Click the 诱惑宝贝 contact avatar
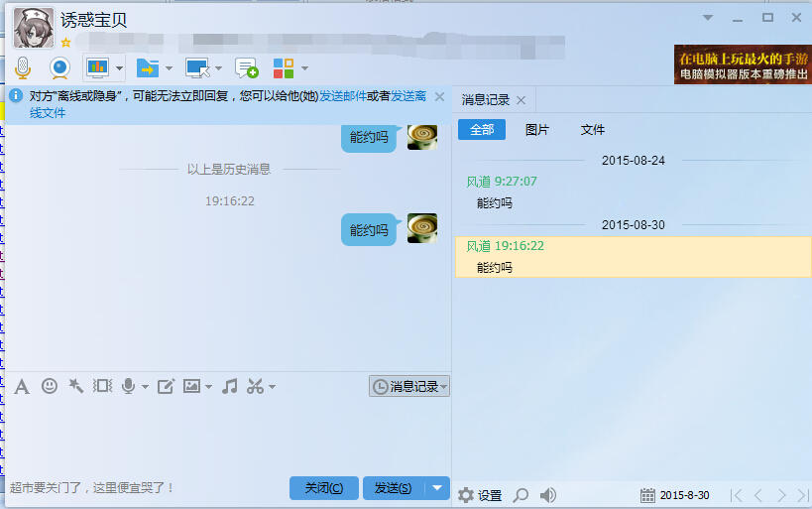The height and width of the screenshot is (509, 812). 33,28
